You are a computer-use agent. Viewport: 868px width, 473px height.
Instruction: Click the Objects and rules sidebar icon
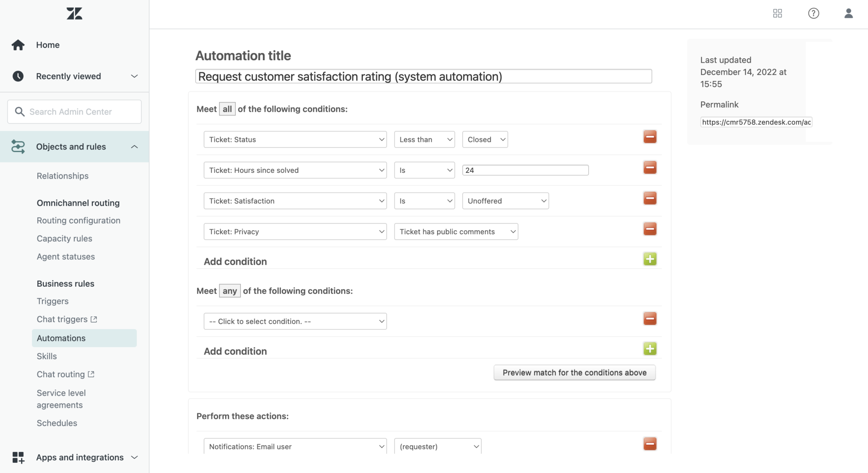coord(18,147)
